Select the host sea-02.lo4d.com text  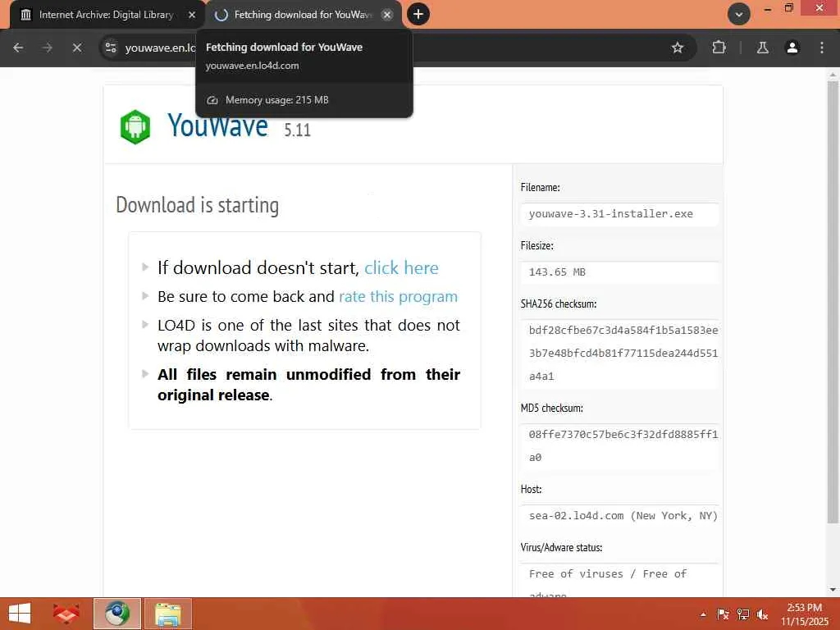(x=623, y=516)
